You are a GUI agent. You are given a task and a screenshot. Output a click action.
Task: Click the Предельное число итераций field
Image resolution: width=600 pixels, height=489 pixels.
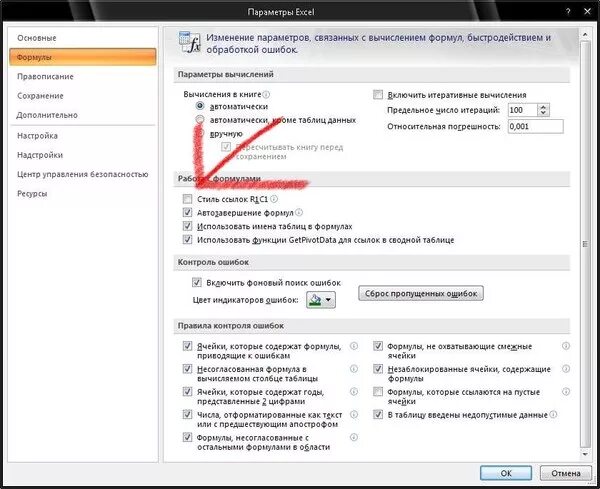522,110
